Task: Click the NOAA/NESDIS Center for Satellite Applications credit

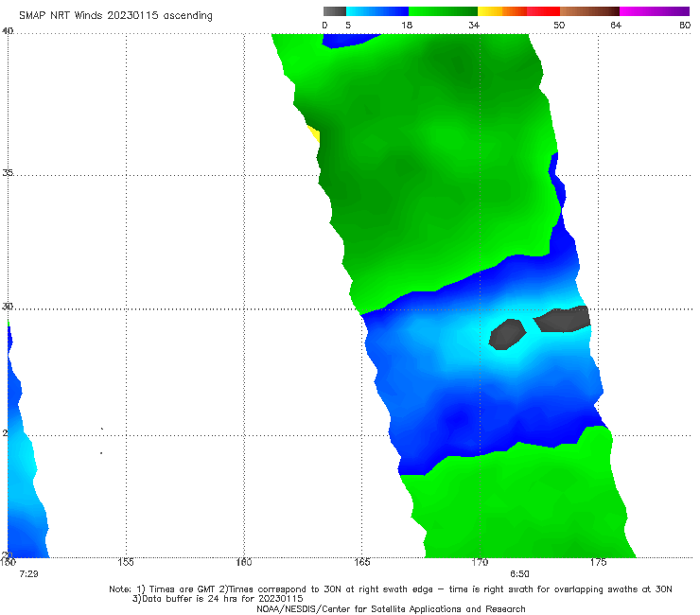Action: click(391, 608)
